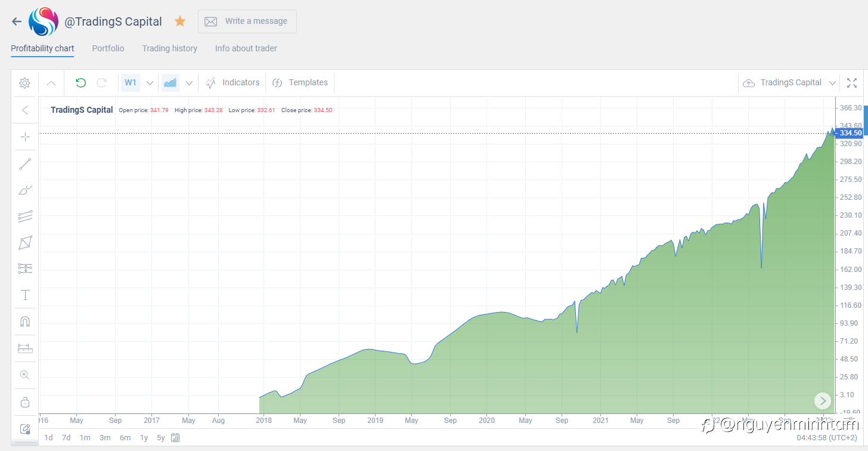The height and width of the screenshot is (451, 868).
Task: Open the Indicators menu
Action: [233, 83]
